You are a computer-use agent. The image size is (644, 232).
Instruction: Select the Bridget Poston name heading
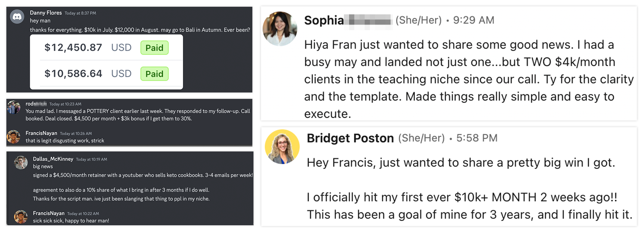pos(350,138)
